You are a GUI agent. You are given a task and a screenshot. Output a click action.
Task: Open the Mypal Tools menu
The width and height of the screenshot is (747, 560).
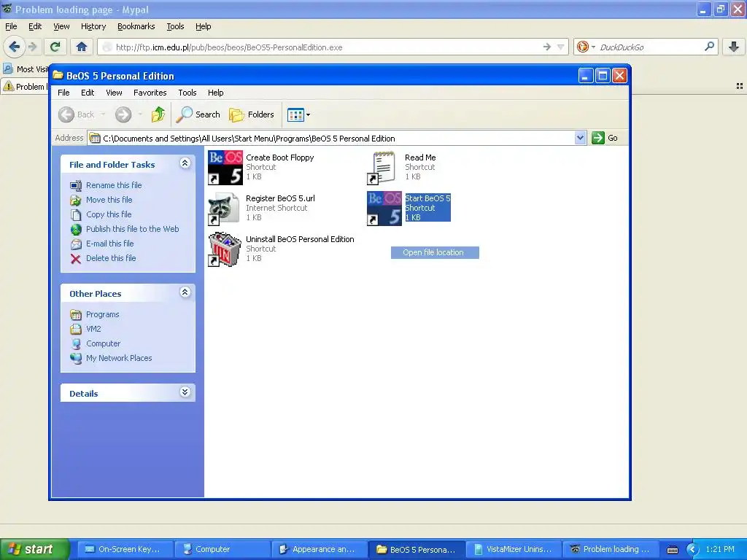pos(175,27)
